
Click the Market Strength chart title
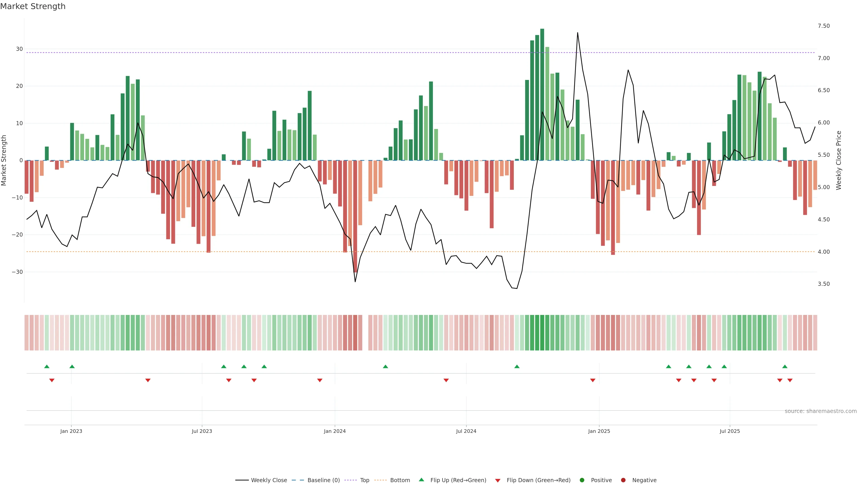pyautogui.click(x=33, y=6)
